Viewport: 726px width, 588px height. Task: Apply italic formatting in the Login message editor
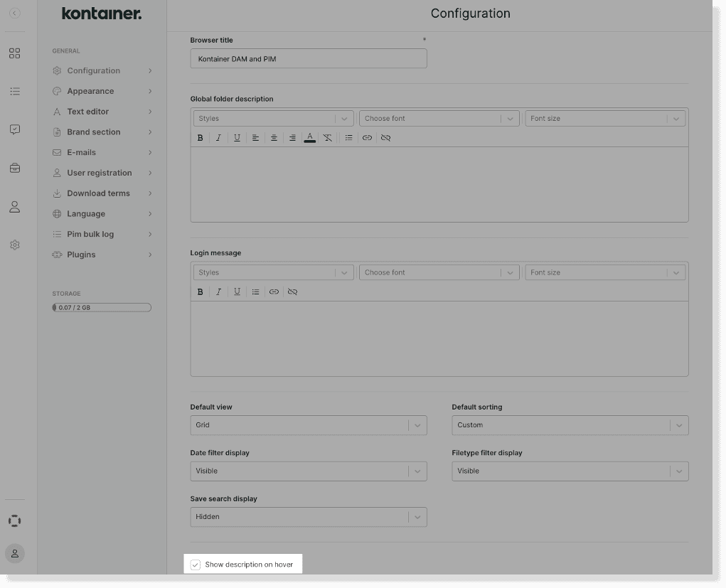pos(218,292)
